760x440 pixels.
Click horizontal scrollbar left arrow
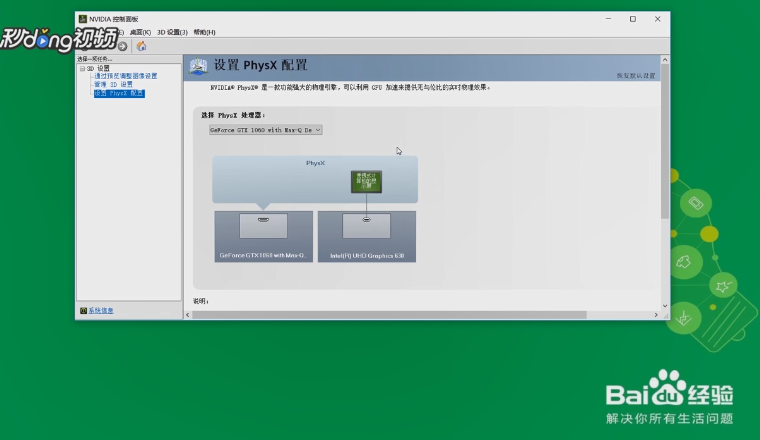coord(188,315)
